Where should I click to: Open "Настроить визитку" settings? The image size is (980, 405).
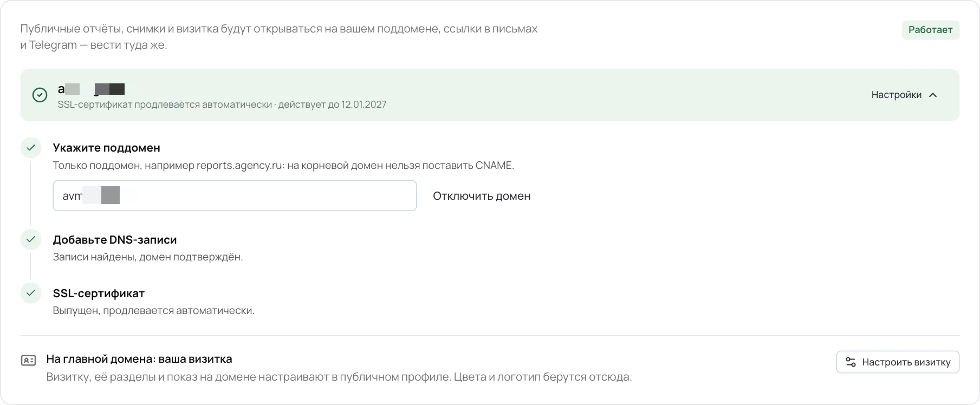(898, 362)
